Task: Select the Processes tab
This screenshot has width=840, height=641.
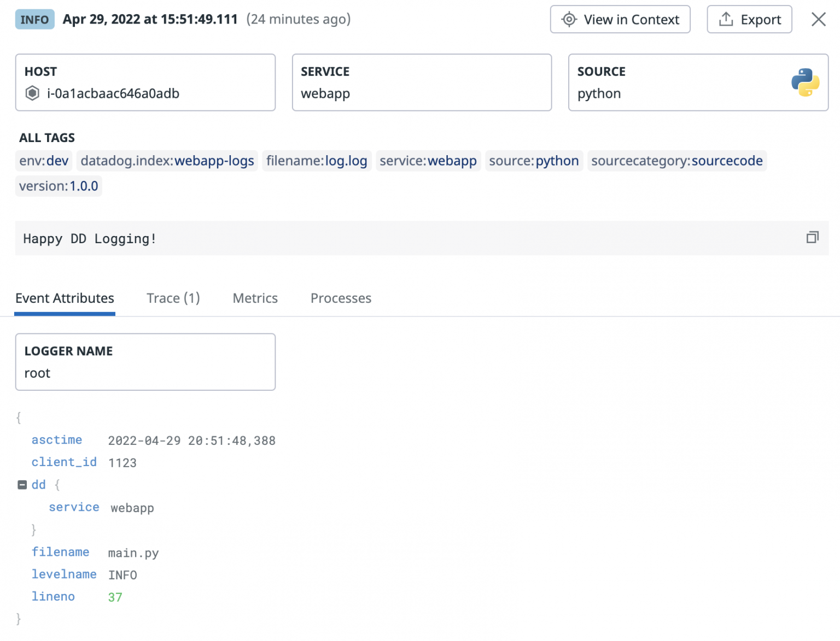Action: (x=341, y=298)
